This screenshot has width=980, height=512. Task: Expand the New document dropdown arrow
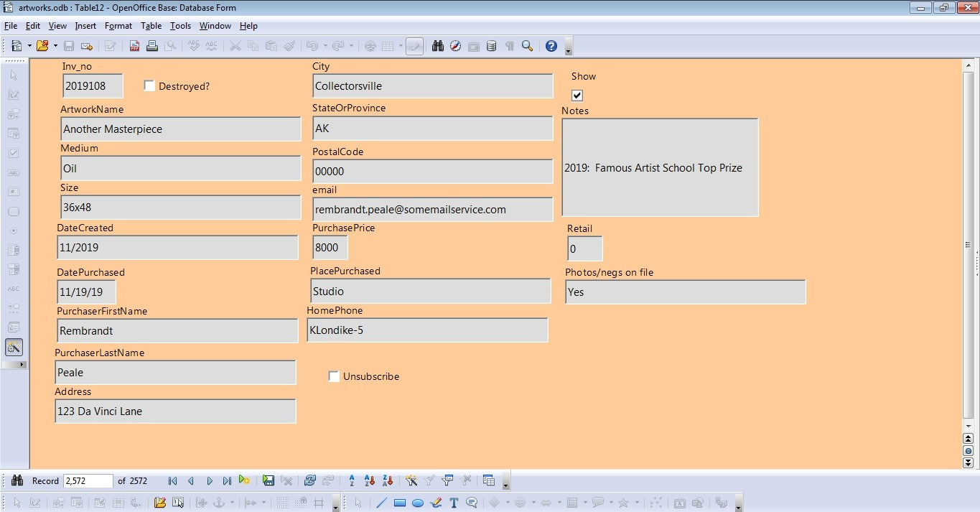[x=29, y=46]
